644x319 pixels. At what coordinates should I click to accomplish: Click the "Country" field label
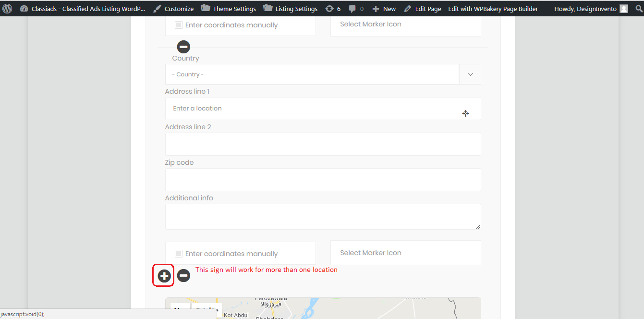(x=186, y=58)
